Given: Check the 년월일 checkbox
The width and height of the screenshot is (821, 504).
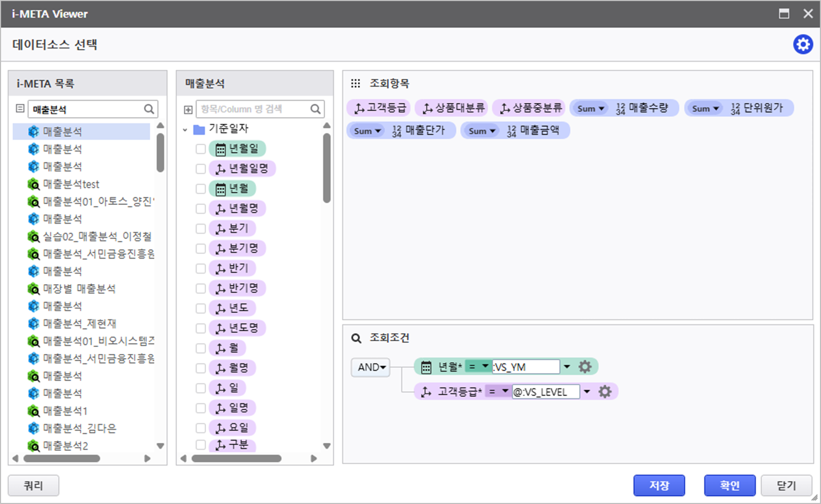Looking at the screenshot, I should point(201,149).
